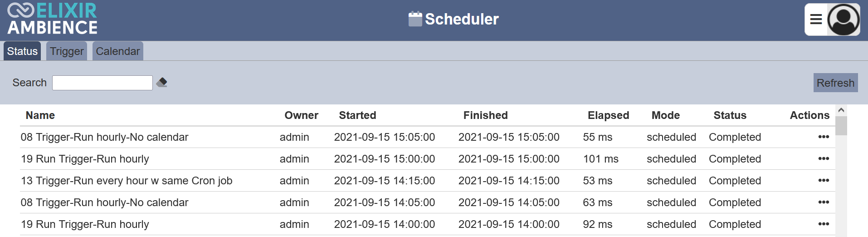Click the vertical scrollbar thumb
Viewport: 868px width, 237px height.
(x=841, y=126)
